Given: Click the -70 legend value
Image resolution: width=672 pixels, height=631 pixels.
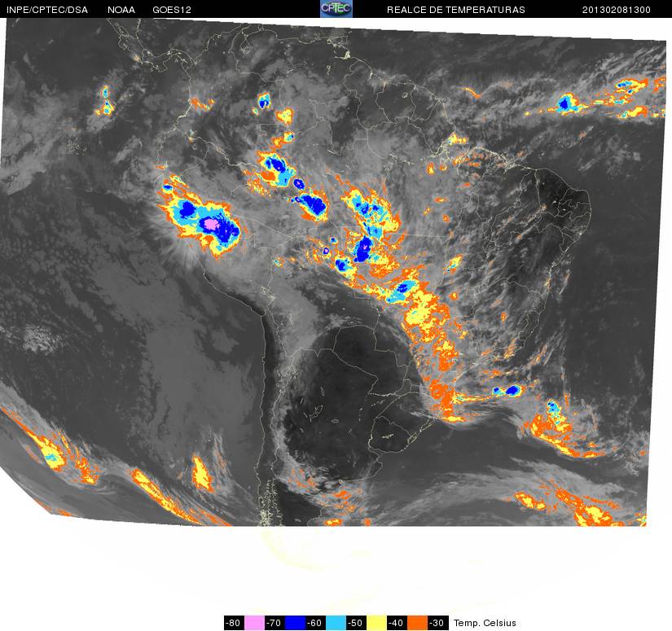Looking at the screenshot, I should tap(275, 623).
